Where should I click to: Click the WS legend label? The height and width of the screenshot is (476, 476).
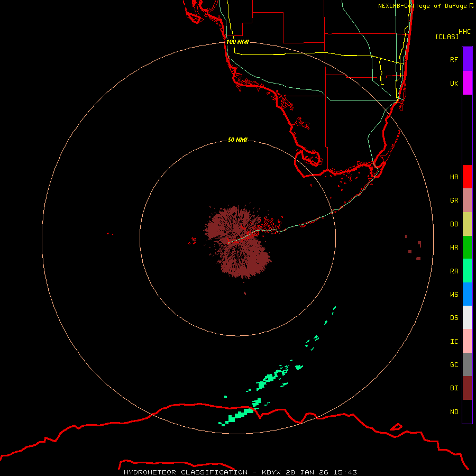tap(454, 295)
